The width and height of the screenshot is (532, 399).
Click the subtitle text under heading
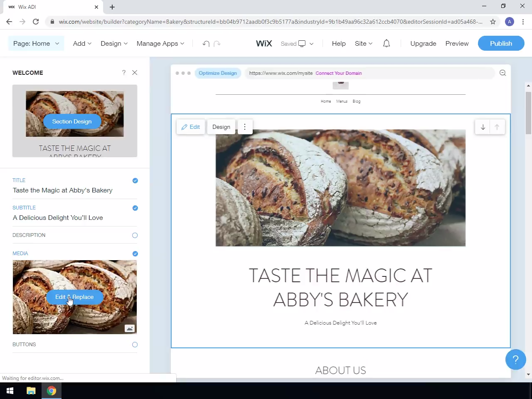tap(340, 323)
